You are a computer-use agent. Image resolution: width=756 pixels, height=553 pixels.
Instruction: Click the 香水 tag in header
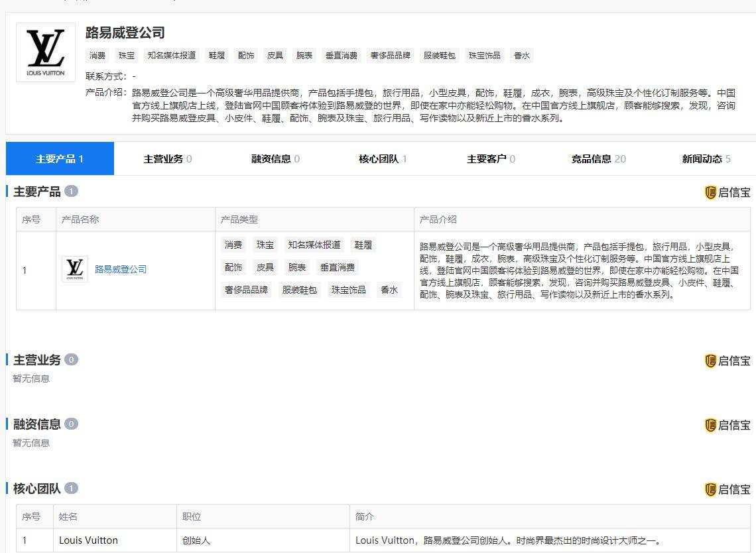pos(522,56)
